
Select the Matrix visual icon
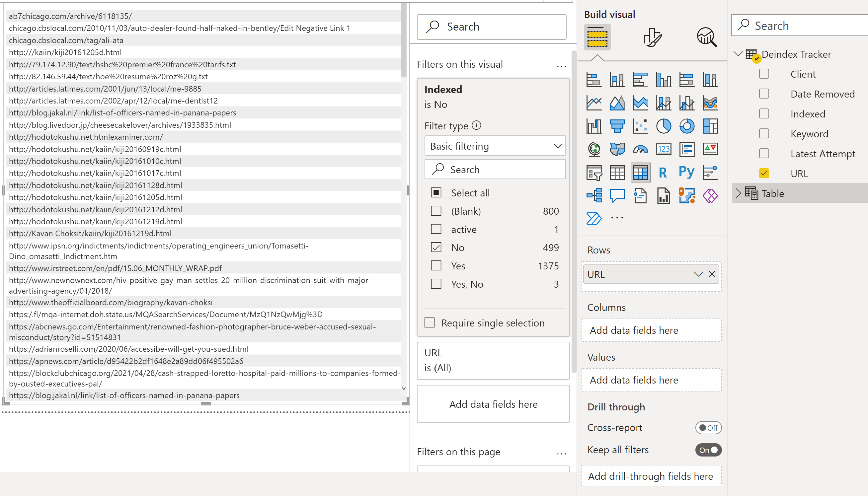pyautogui.click(x=640, y=173)
